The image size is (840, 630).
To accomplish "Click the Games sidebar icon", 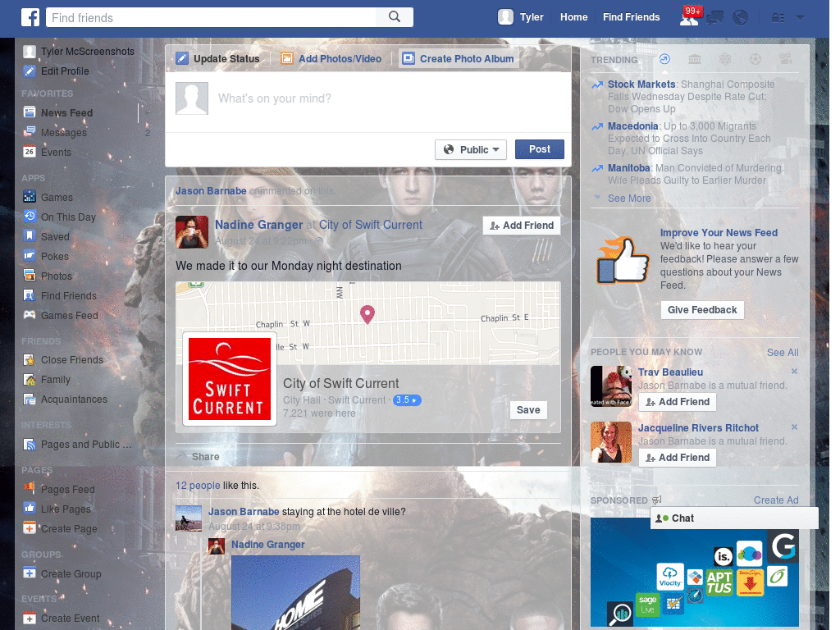I will pyautogui.click(x=30, y=197).
